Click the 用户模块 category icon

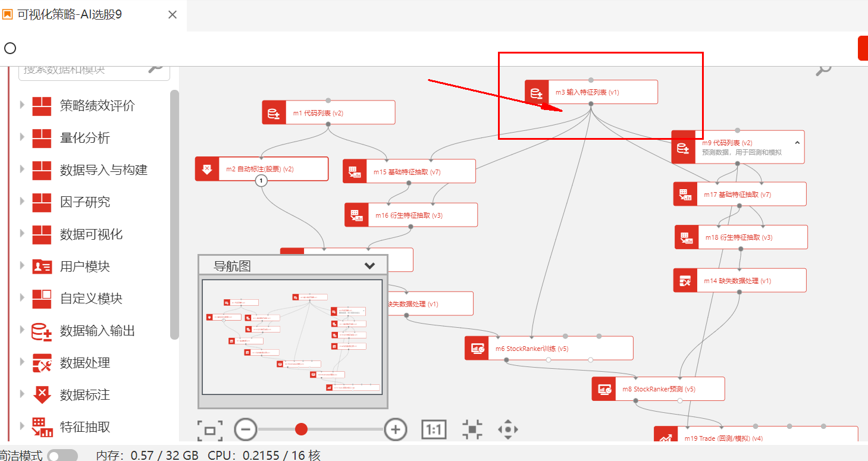[x=42, y=266]
